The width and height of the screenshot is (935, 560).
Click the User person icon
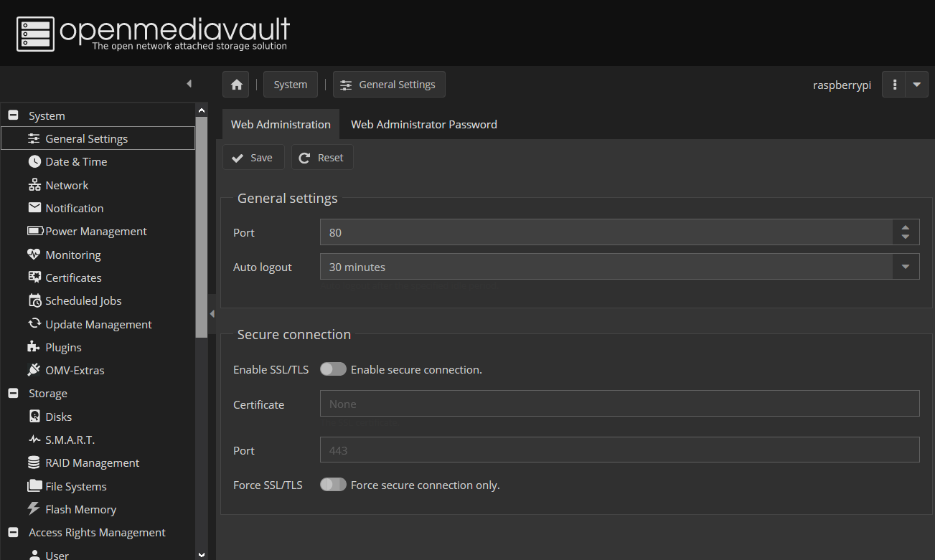pos(34,555)
